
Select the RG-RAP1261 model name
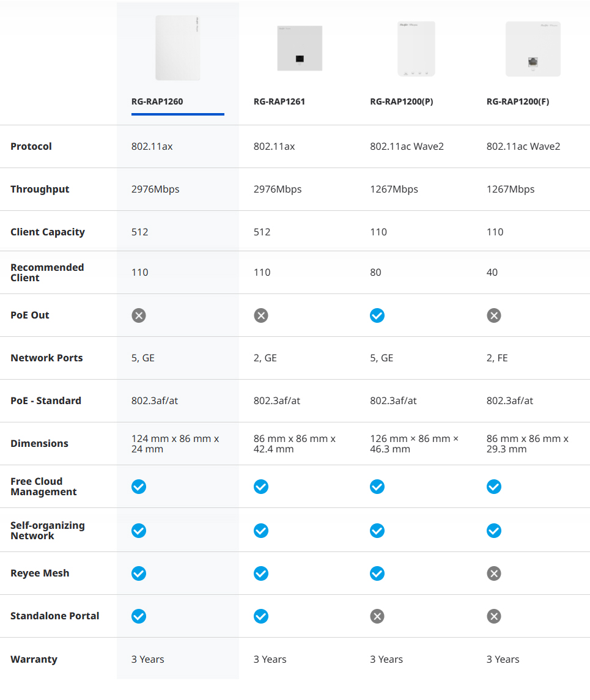279,101
